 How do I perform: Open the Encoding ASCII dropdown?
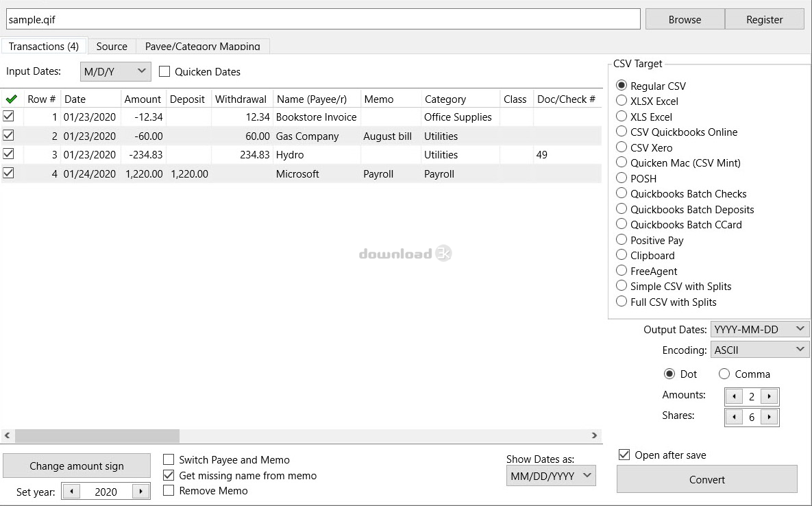click(x=759, y=350)
